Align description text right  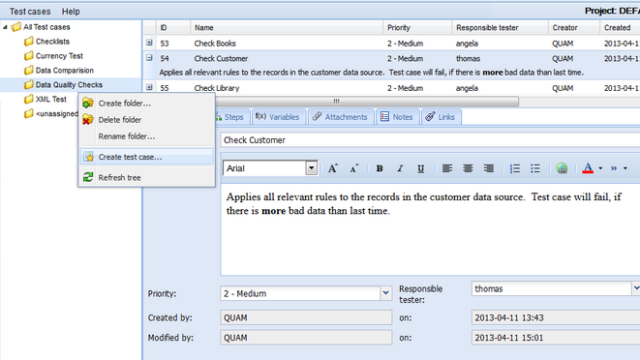click(x=489, y=168)
